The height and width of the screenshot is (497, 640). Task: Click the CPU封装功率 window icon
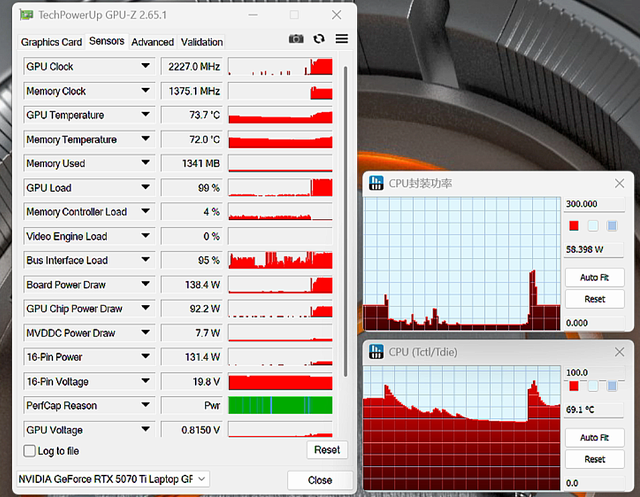click(377, 183)
